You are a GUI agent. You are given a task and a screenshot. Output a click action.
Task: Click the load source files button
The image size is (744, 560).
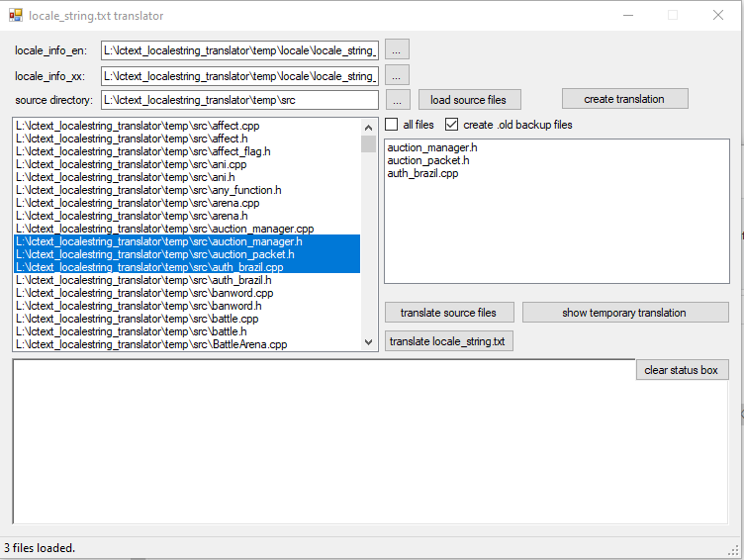pos(469,100)
